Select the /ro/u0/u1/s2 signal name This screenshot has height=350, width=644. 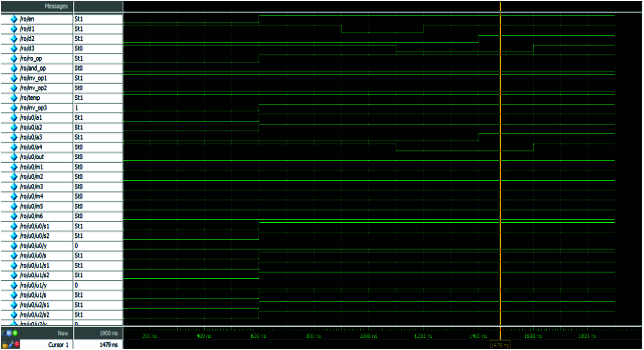pyautogui.click(x=35, y=275)
